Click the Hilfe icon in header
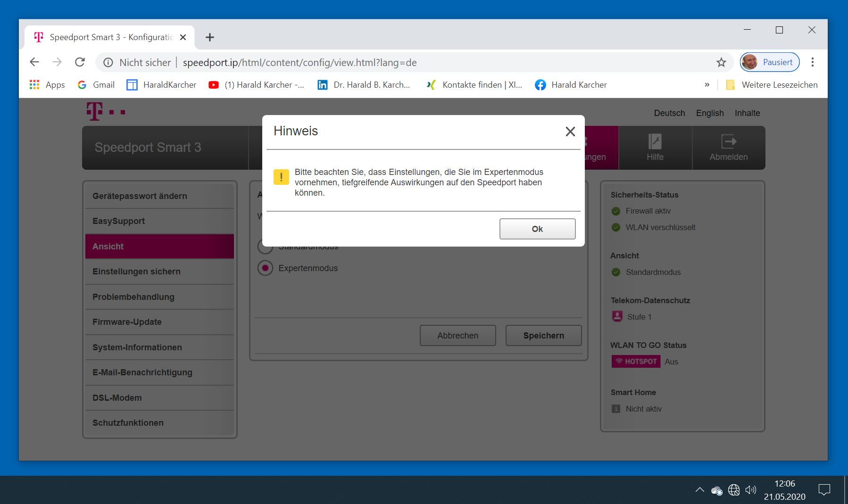Image resolution: width=848 pixels, height=504 pixels. pos(655,141)
